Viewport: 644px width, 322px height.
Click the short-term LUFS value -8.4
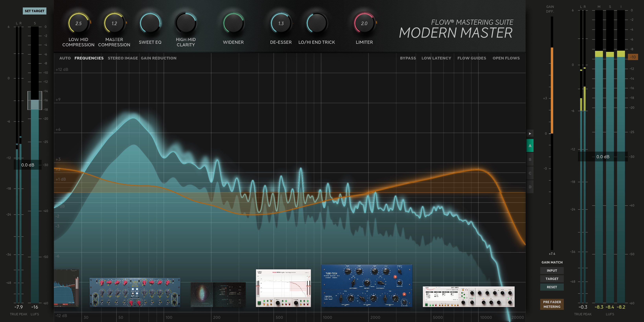[610, 307]
